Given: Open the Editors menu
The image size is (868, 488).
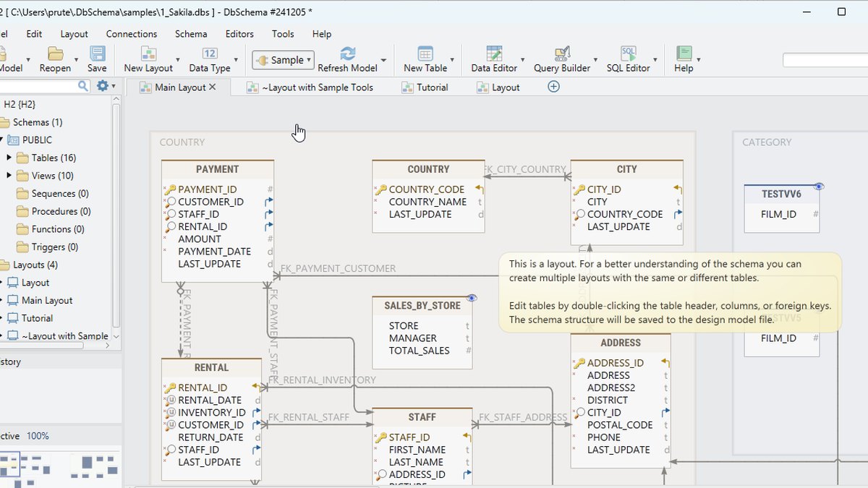Looking at the screenshot, I should click(x=239, y=34).
